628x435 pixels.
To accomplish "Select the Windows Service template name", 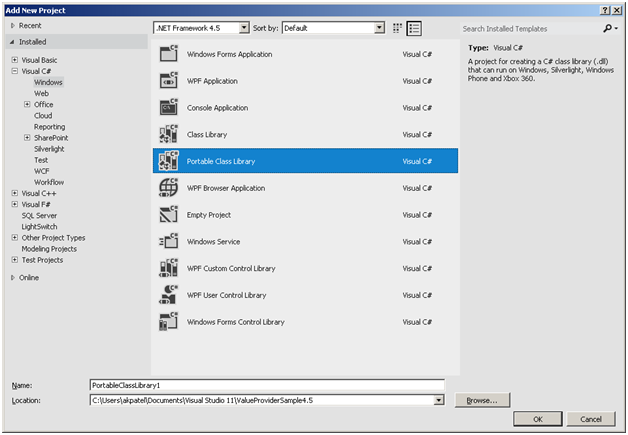I will click(x=213, y=242).
